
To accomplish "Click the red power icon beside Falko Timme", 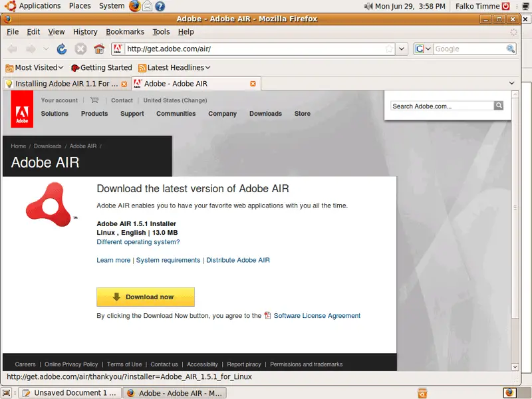I will pos(506,6).
